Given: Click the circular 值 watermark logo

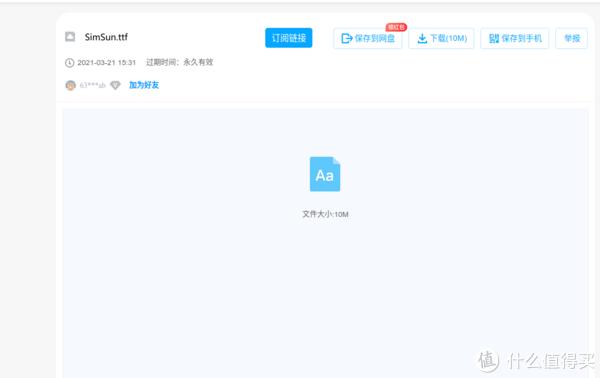Looking at the screenshot, I should 489,361.
